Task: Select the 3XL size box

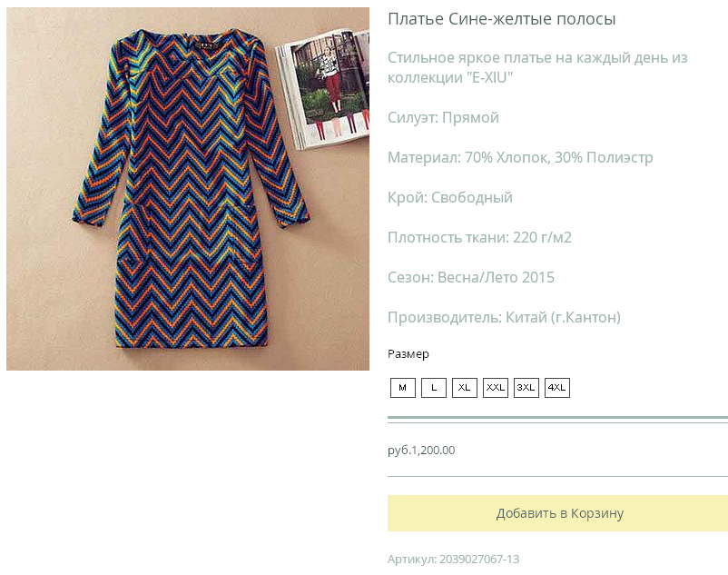Action: click(526, 388)
